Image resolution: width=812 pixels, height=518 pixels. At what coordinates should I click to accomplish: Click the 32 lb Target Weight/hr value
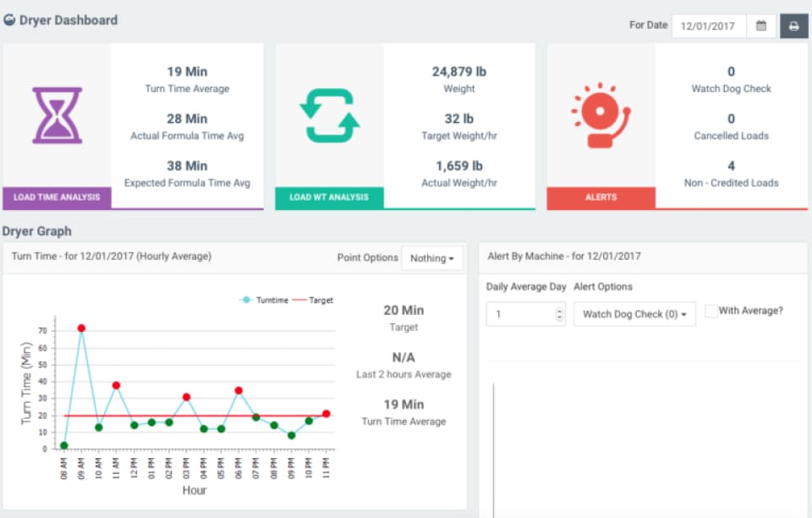coord(459,118)
